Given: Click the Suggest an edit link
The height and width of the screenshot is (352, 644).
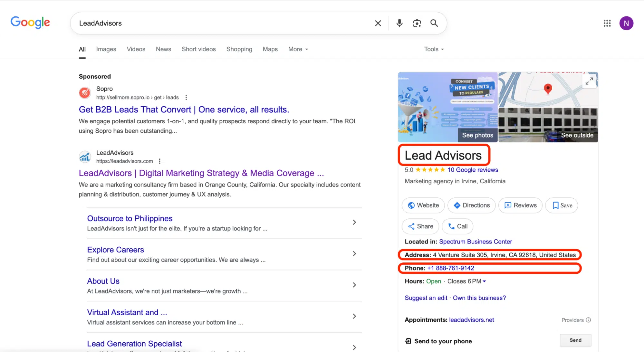Looking at the screenshot, I should tap(426, 298).
